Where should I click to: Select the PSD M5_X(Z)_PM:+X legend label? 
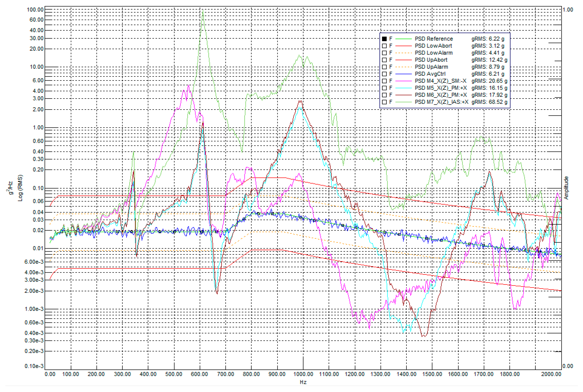(x=441, y=88)
